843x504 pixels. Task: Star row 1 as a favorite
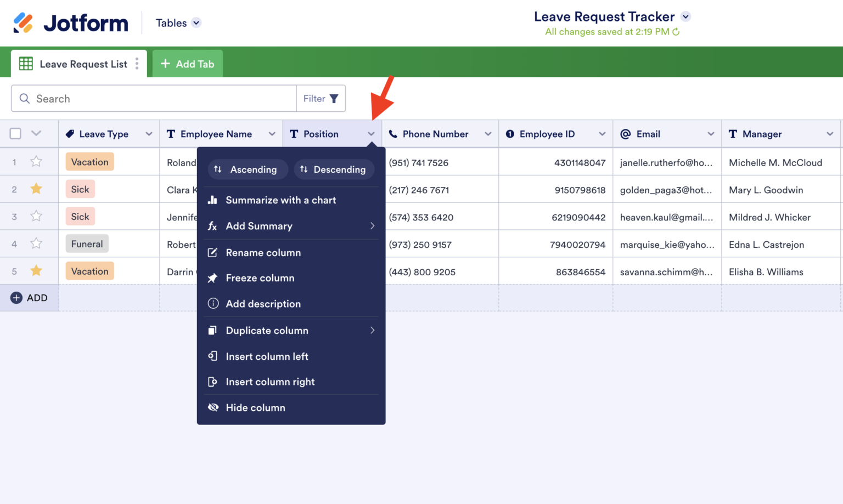pos(36,161)
